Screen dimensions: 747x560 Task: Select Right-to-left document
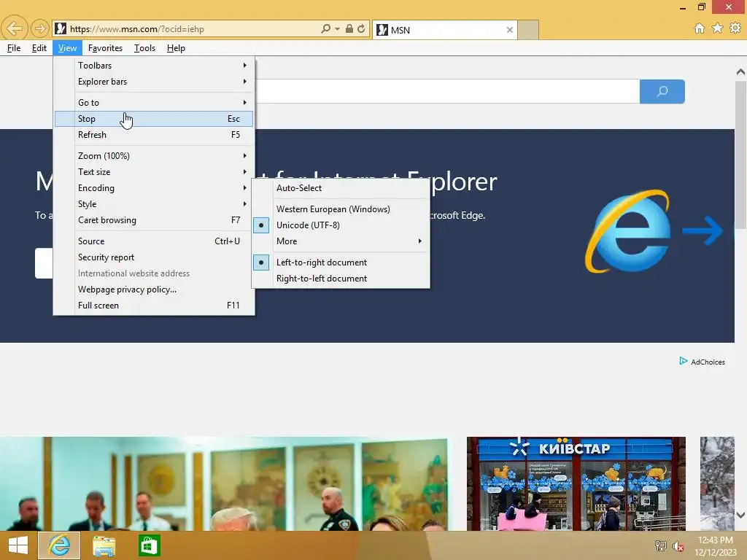coord(341,279)
